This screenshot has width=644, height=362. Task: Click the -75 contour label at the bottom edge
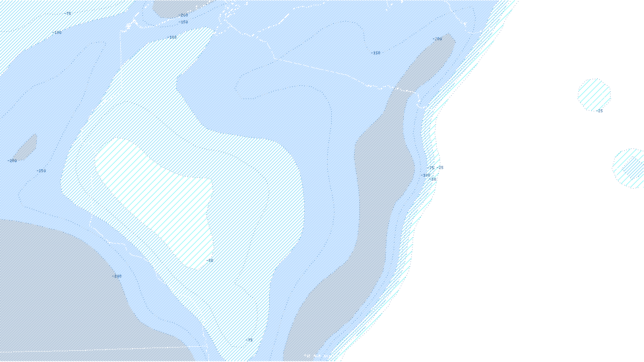(249, 340)
